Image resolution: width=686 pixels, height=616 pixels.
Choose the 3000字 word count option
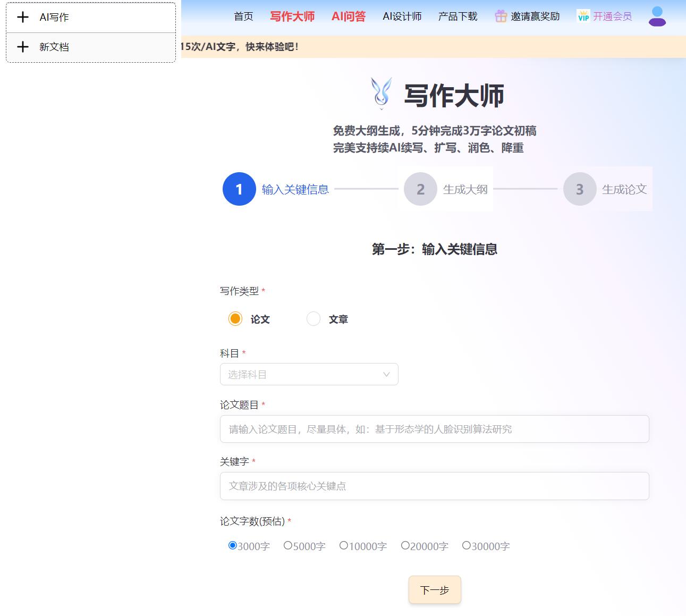[232, 545]
